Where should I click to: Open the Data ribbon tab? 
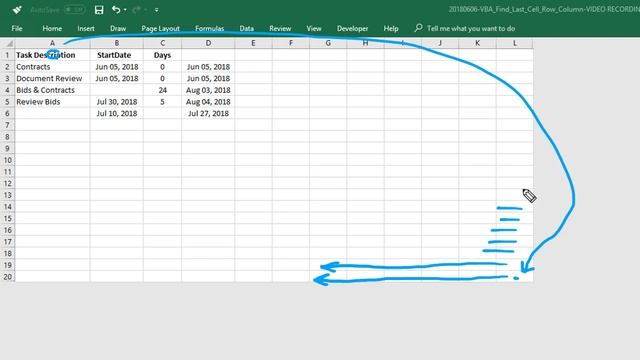click(247, 28)
